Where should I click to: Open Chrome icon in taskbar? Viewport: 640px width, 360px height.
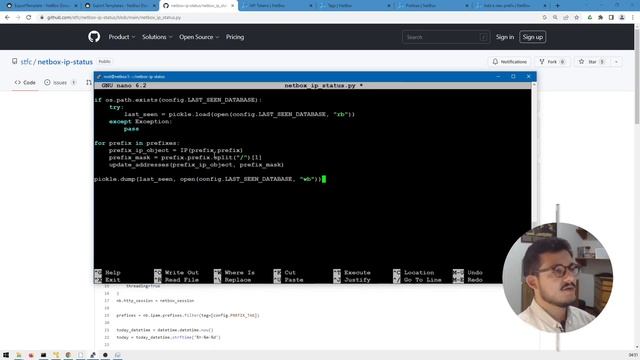coord(68,355)
